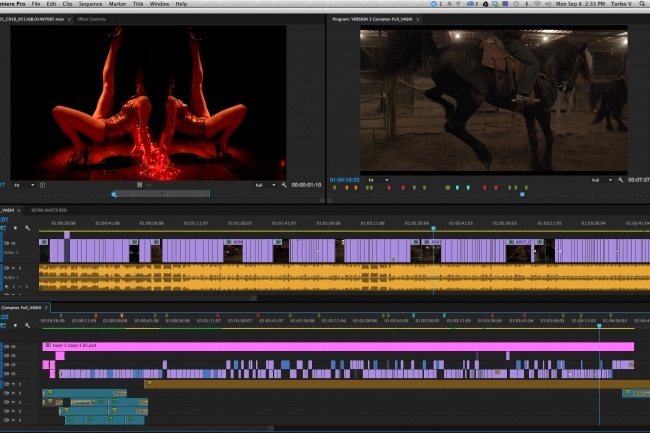Click the playhead handle on the upper timeline ruler
The image size is (650, 433).
click(x=434, y=228)
